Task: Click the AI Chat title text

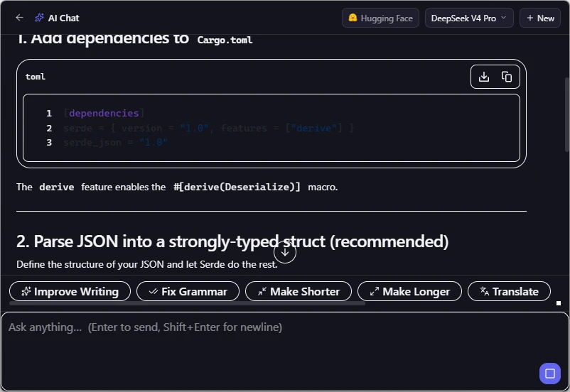Action: (x=64, y=18)
